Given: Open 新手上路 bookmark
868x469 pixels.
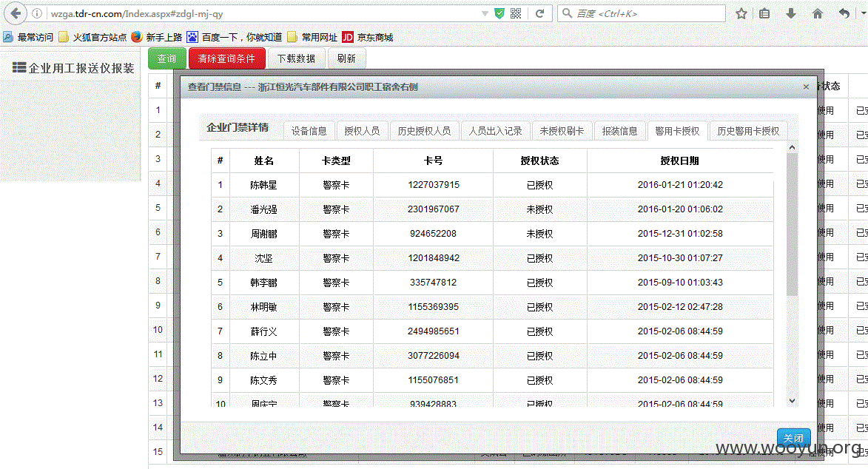Looking at the screenshot, I should coord(157,37).
